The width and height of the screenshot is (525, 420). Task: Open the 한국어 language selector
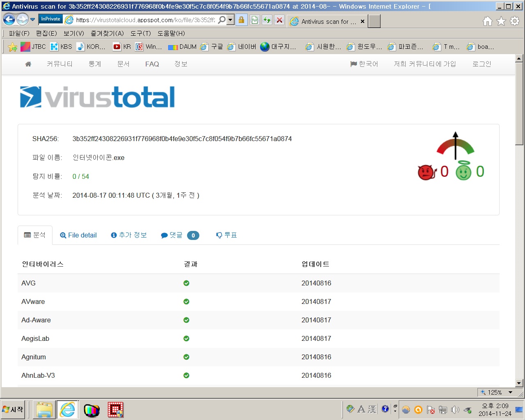tap(364, 64)
